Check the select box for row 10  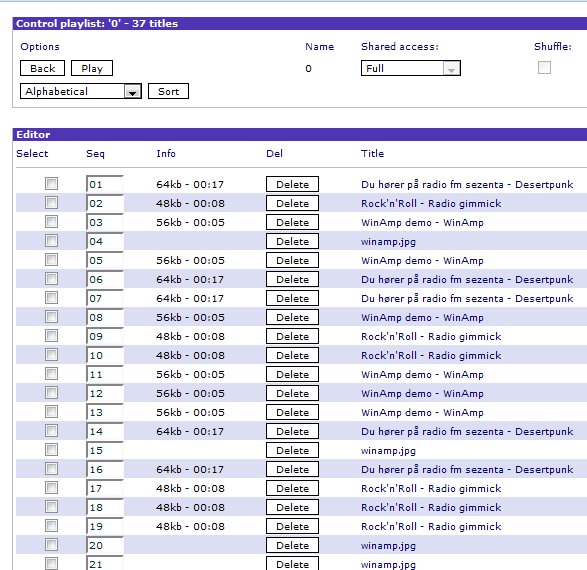pos(51,355)
